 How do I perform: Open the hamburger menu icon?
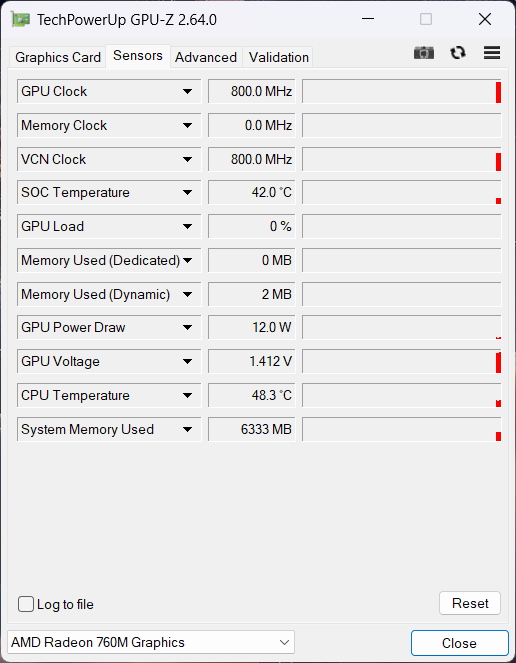(x=492, y=53)
